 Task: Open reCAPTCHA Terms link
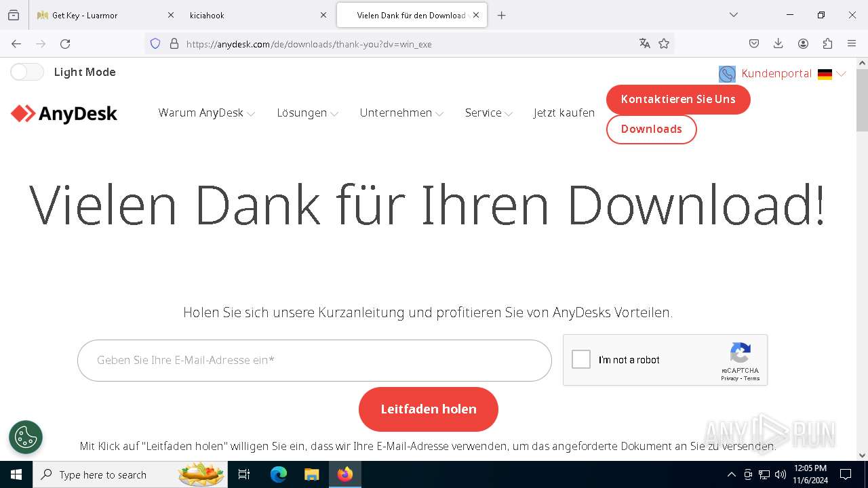(752, 378)
